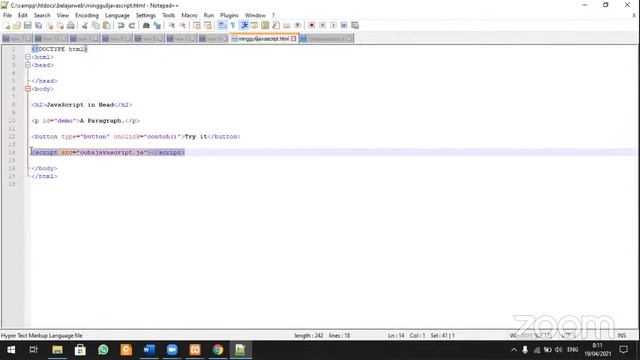Screen dimensions: 640x360
Task: Cut selection with the scissors icon
Action: click(x=85, y=25)
